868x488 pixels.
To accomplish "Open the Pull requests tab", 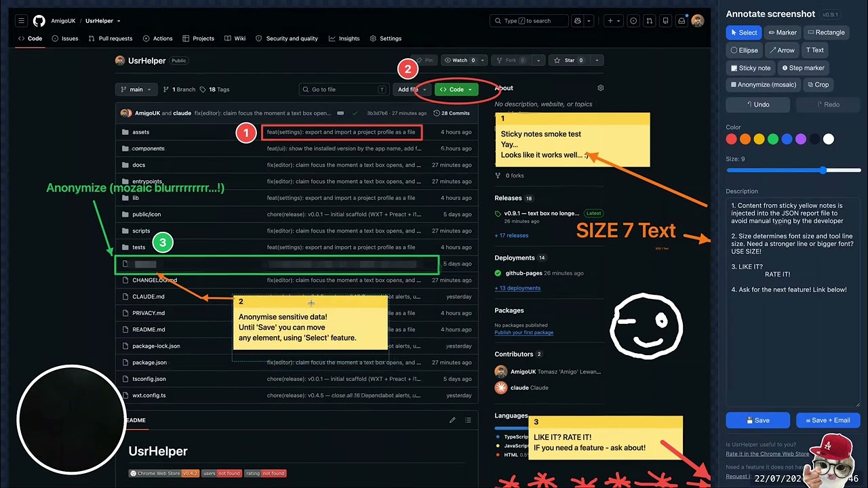I will pyautogui.click(x=111, y=39).
